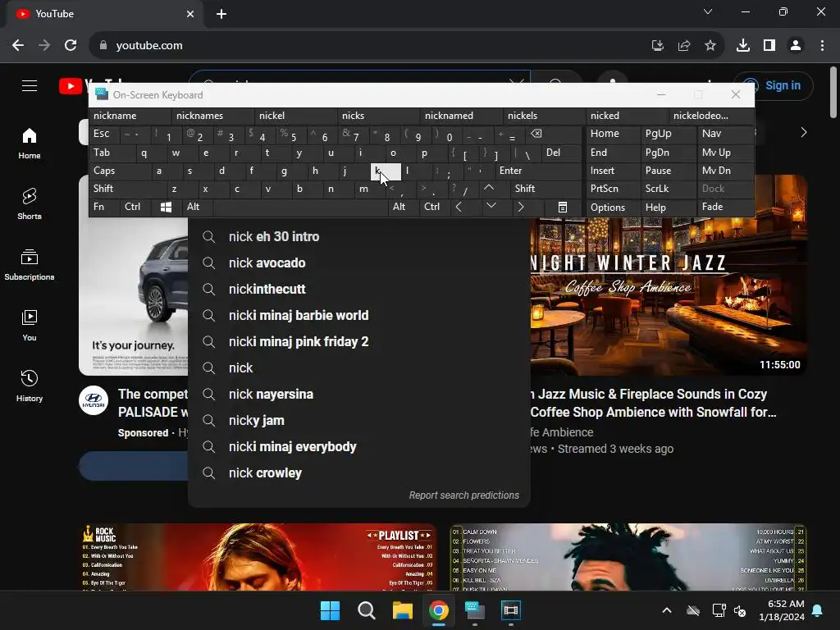Expand the tab search dropdown arrow
Screen dimensions: 840x630
[x=708, y=11]
